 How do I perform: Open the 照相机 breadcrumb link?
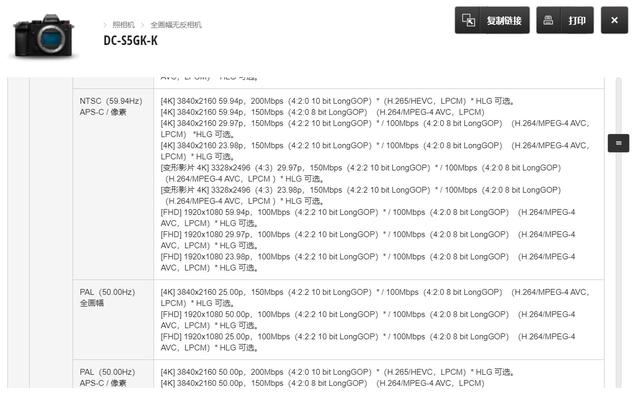(x=123, y=25)
